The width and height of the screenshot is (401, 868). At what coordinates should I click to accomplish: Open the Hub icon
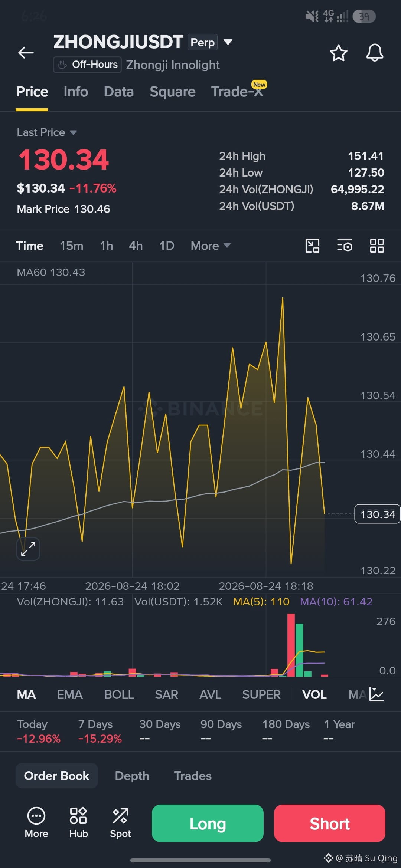point(78,823)
